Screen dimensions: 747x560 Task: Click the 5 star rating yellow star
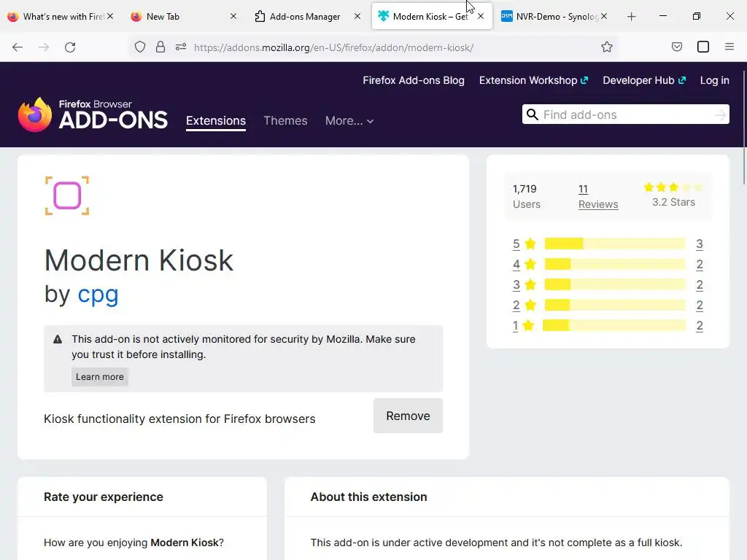(x=530, y=244)
